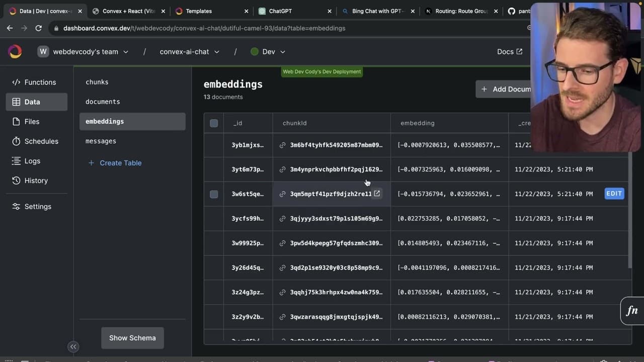Click the embedding column header
This screenshot has height=362, width=644.
coord(449,123)
